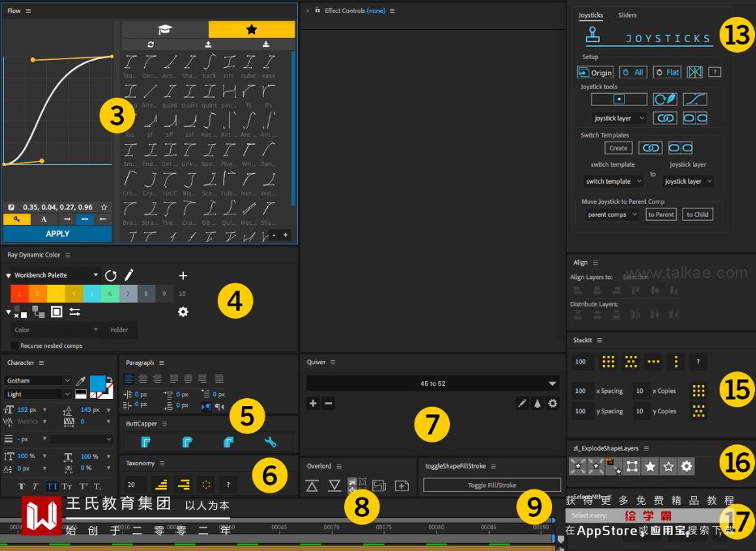
Task: Click the Create switch template button
Action: (618, 148)
